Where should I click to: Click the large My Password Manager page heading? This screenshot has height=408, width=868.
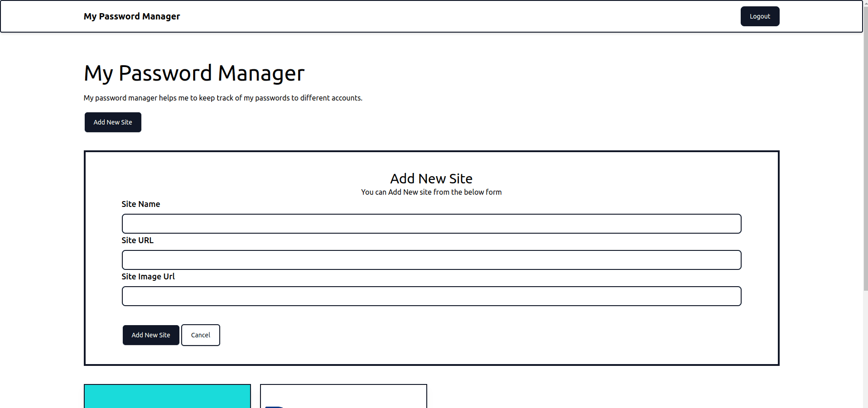194,73
